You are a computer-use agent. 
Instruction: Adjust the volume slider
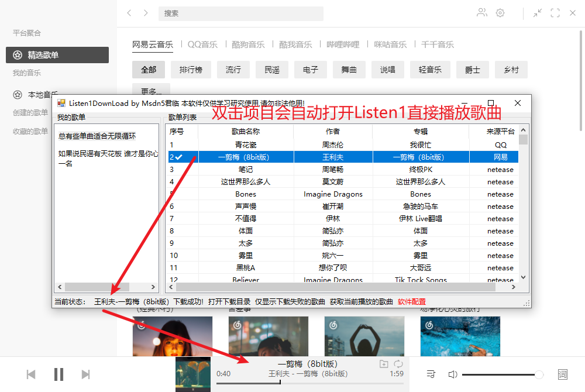(503, 374)
